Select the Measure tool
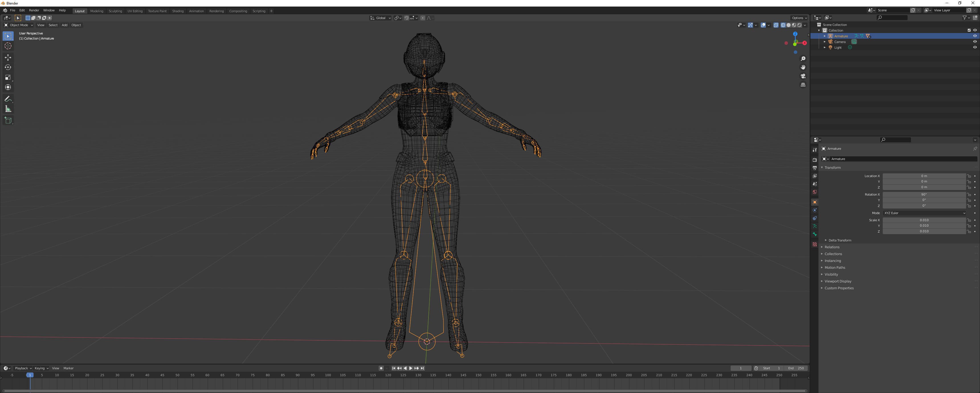 8,109
